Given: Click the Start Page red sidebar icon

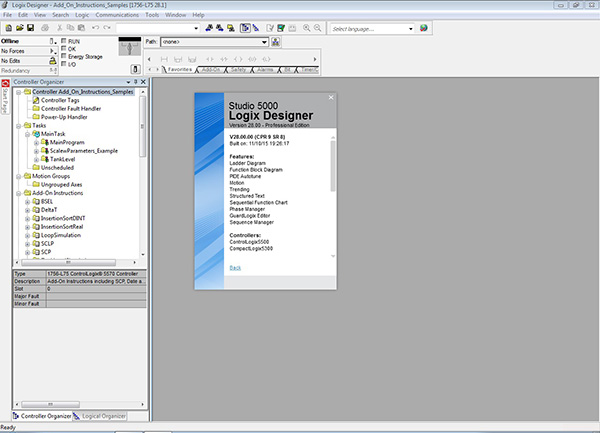Looking at the screenshot, I should [x=5, y=83].
